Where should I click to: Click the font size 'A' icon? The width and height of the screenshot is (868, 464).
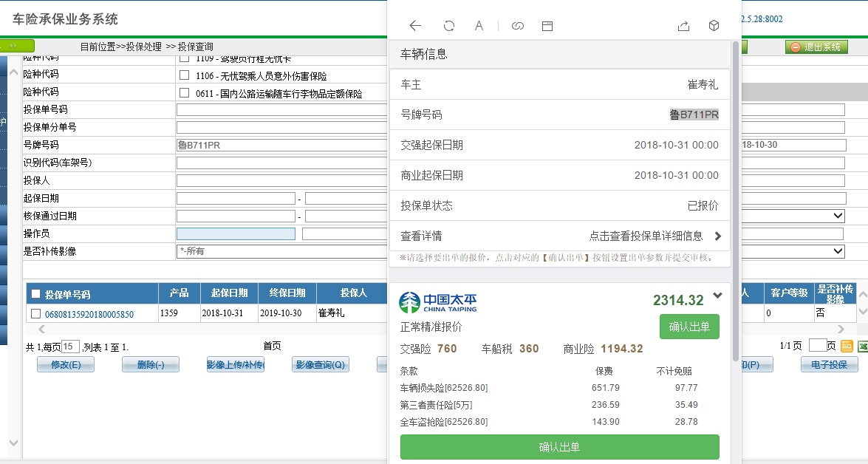tap(479, 26)
